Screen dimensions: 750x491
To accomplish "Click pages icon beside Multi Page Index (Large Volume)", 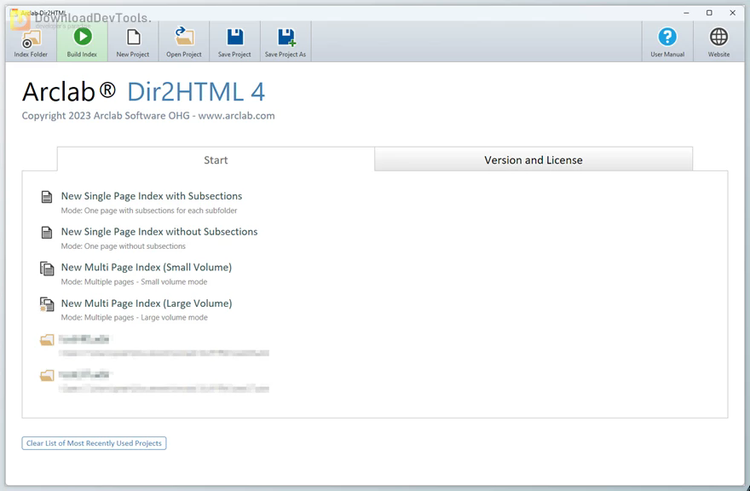I will tap(46, 304).
